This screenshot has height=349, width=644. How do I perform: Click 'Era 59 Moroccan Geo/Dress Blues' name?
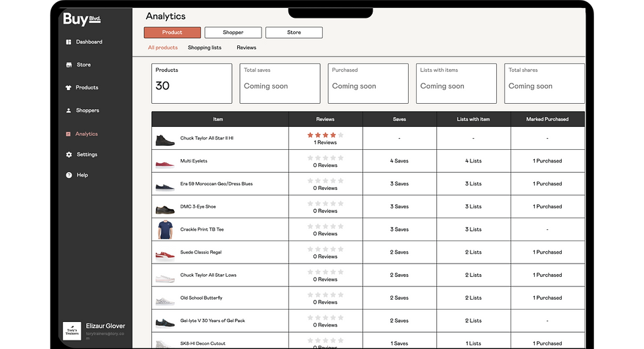click(216, 184)
